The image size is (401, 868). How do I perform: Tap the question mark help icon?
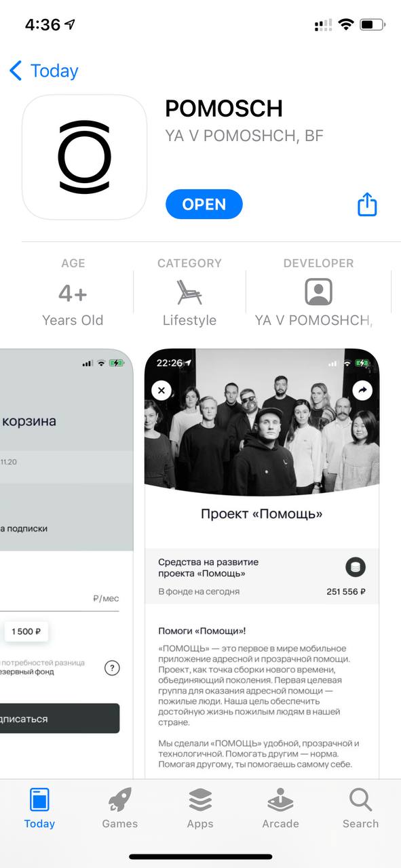coord(112,668)
